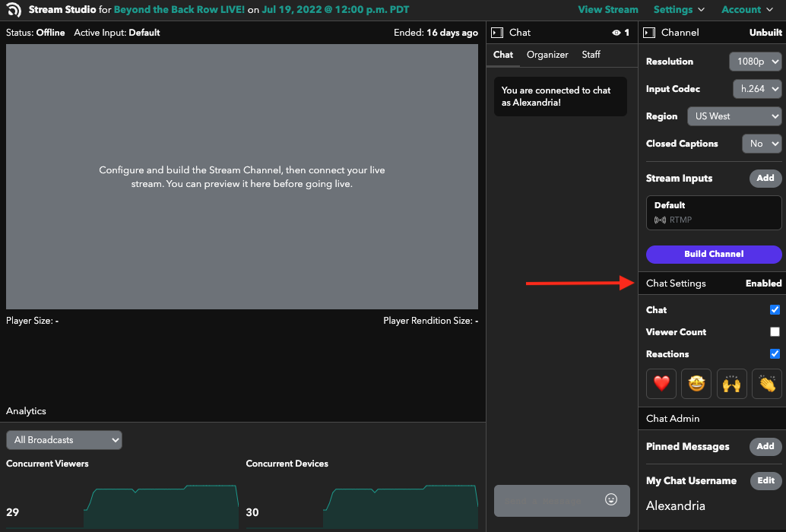Toggle the Chat checkbox
This screenshot has height=532, width=786.
tap(775, 309)
